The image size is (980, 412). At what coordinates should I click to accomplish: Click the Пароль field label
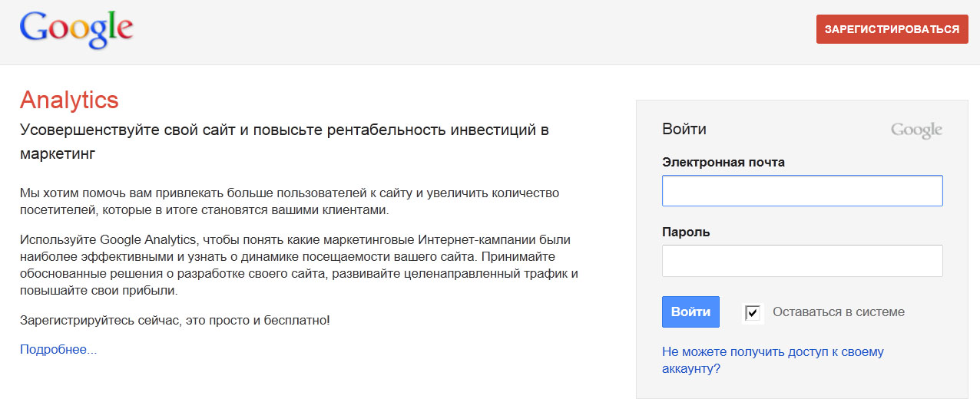(686, 232)
